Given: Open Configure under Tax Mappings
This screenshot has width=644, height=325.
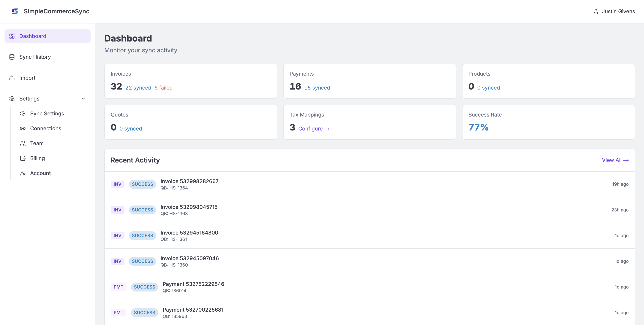Looking at the screenshot, I should tap(314, 128).
